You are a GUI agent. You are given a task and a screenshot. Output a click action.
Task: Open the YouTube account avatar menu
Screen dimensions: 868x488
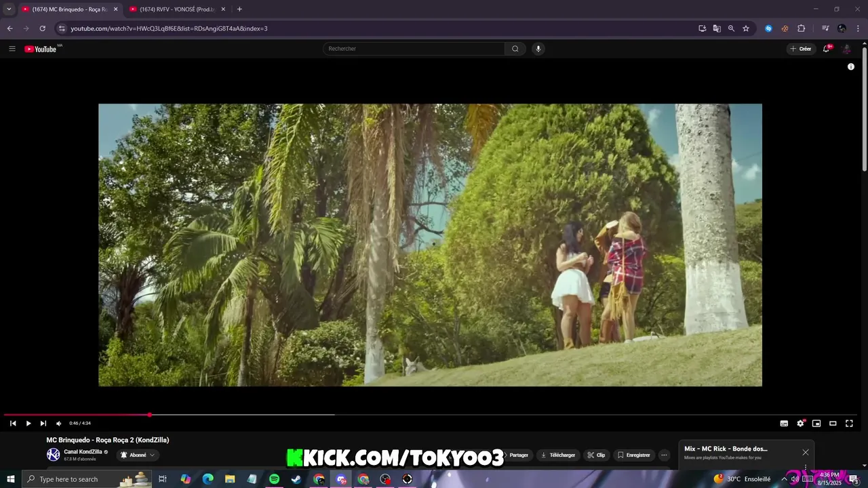coord(846,49)
